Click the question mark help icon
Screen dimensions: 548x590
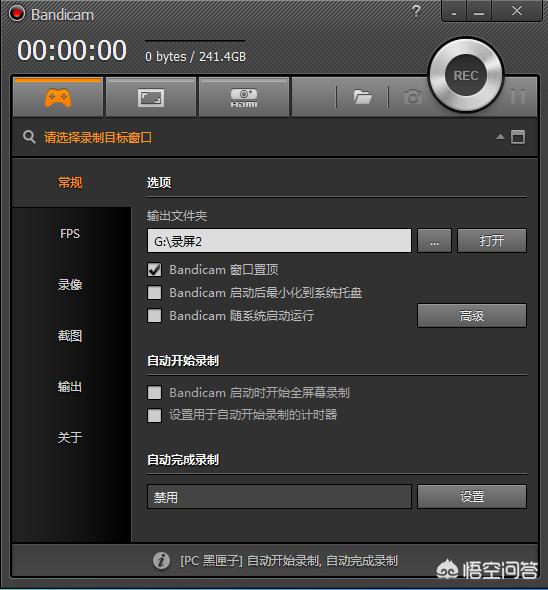(416, 11)
